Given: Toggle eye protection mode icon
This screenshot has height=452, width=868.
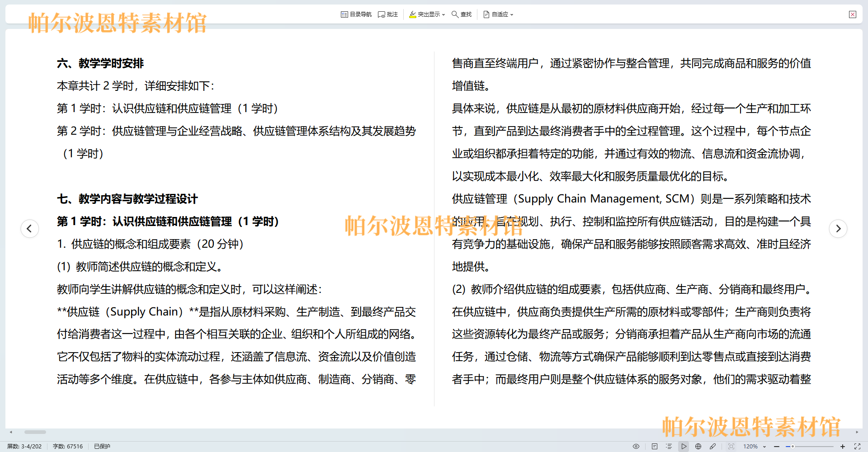Looking at the screenshot, I should [636, 446].
